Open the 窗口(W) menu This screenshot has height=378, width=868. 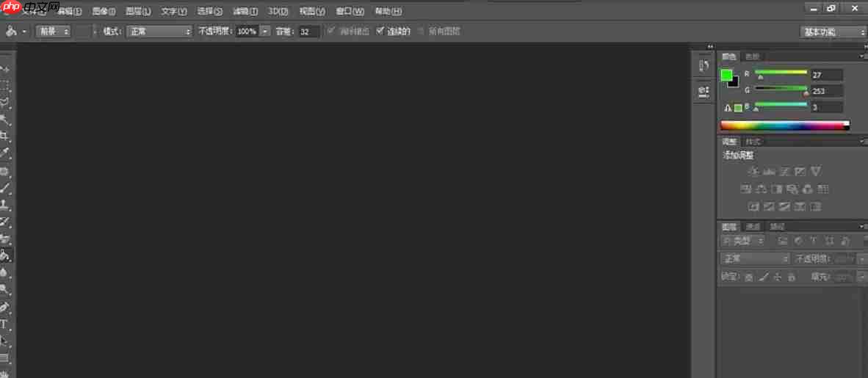350,11
